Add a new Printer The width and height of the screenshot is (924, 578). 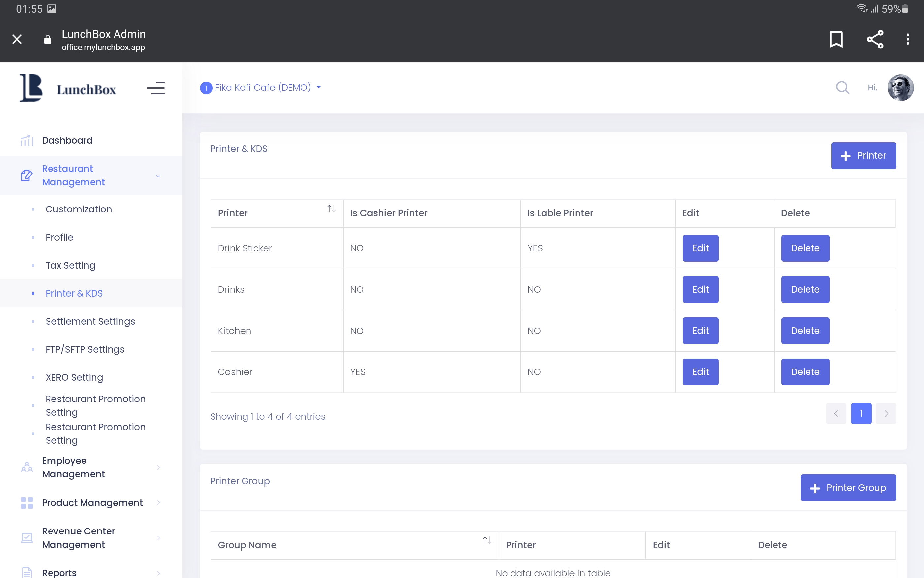(863, 156)
